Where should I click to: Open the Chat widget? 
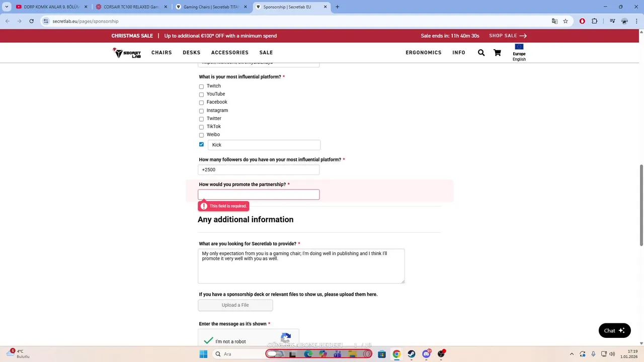615,330
